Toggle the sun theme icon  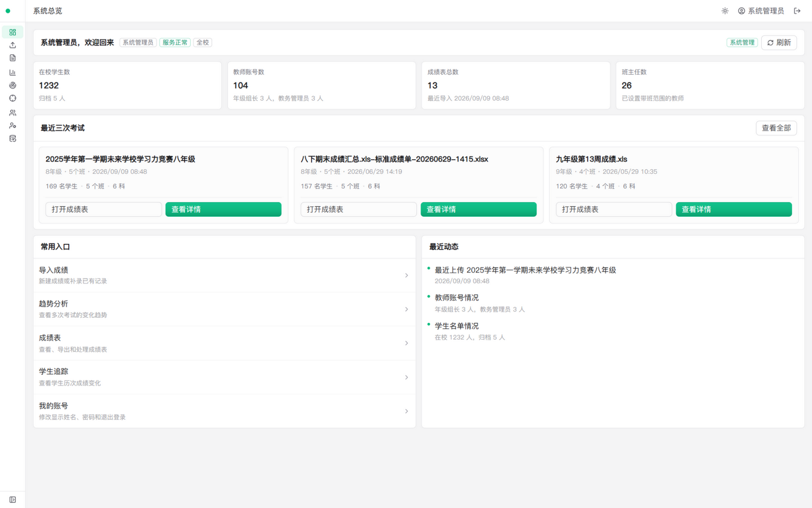click(725, 11)
